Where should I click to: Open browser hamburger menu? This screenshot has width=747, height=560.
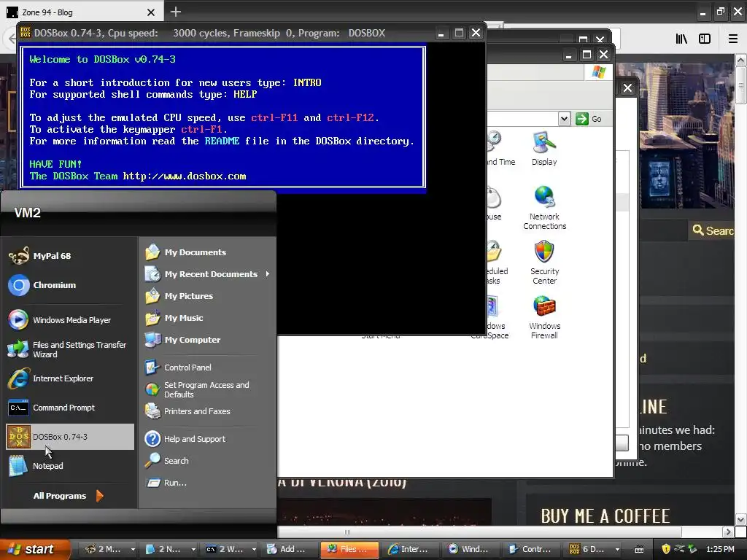733,39
